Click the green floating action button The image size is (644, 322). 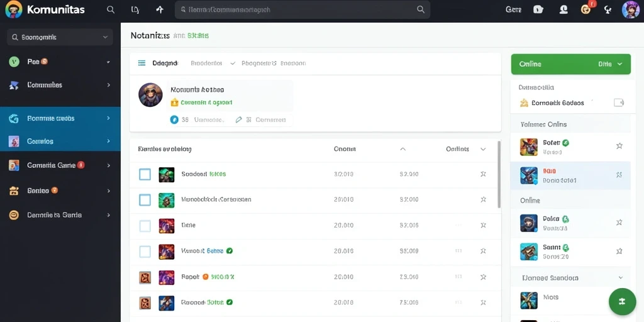click(x=622, y=301)
